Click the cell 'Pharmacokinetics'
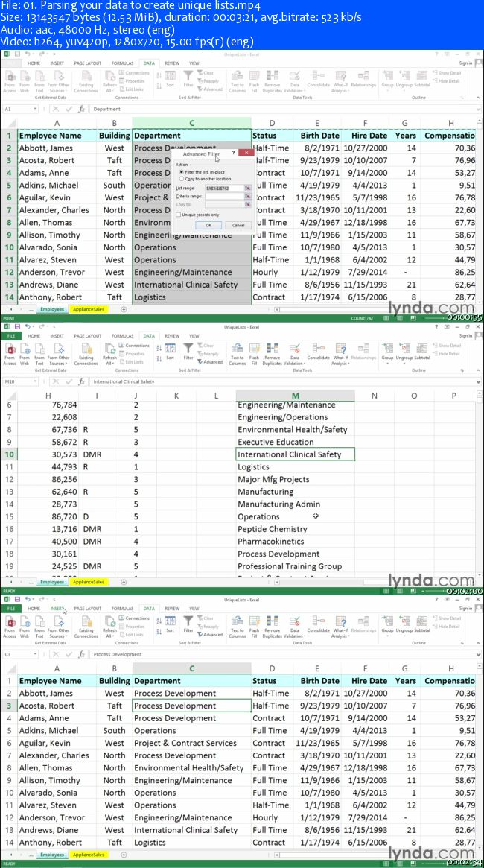484x868 pixels. coord(296,542)
